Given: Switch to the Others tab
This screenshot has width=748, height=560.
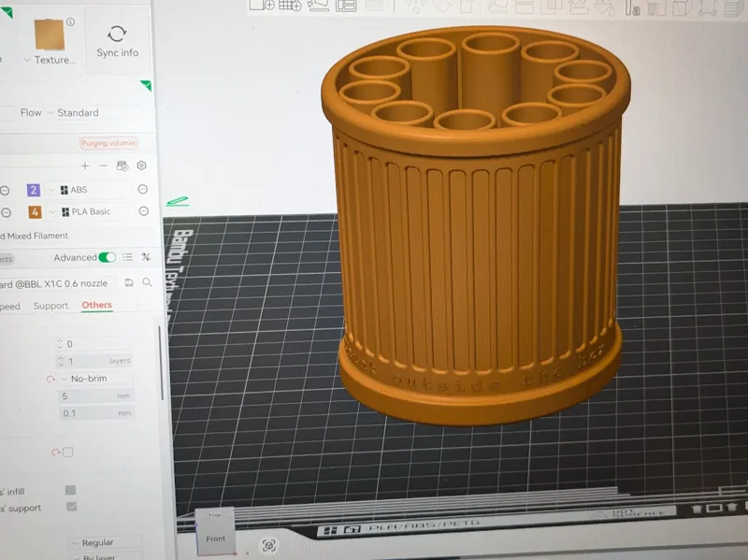Looking at the screenshot, I should (x=97, y=305).
